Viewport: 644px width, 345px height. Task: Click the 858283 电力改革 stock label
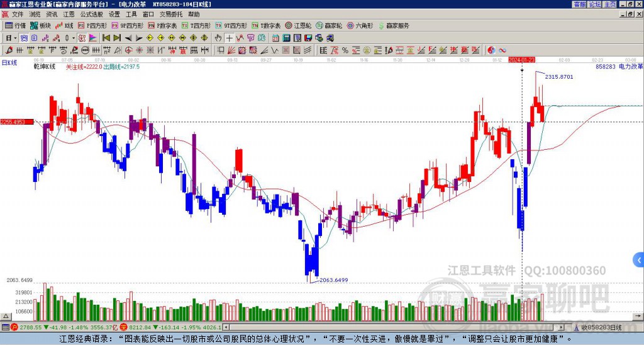point(619,66)
